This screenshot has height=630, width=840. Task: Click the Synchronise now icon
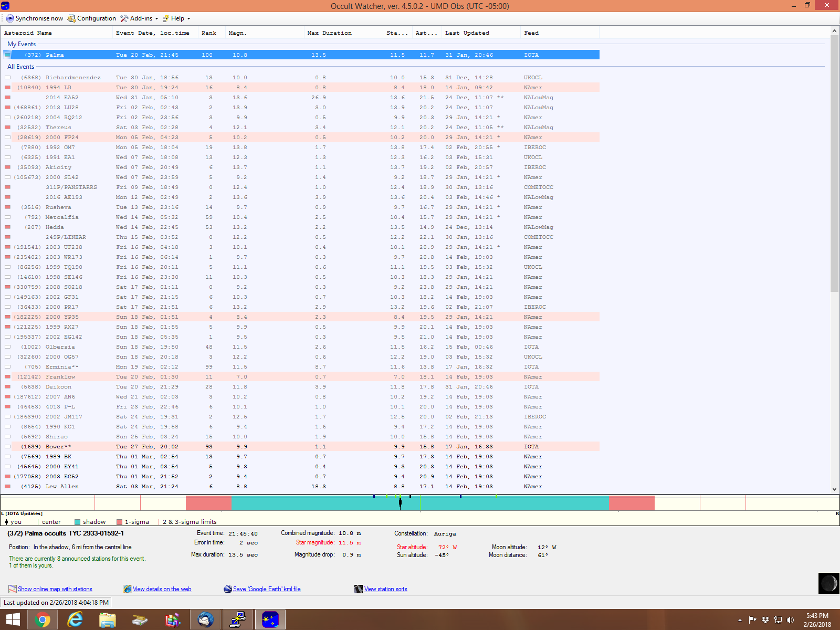coord(10,18)
